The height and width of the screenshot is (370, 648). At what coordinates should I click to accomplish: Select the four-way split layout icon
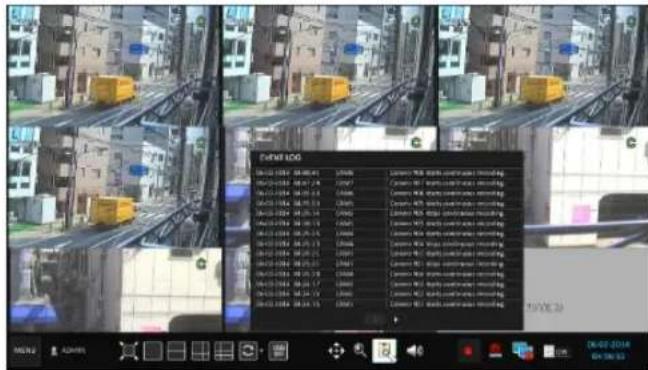pyautogui.click(x=200, y=351)
